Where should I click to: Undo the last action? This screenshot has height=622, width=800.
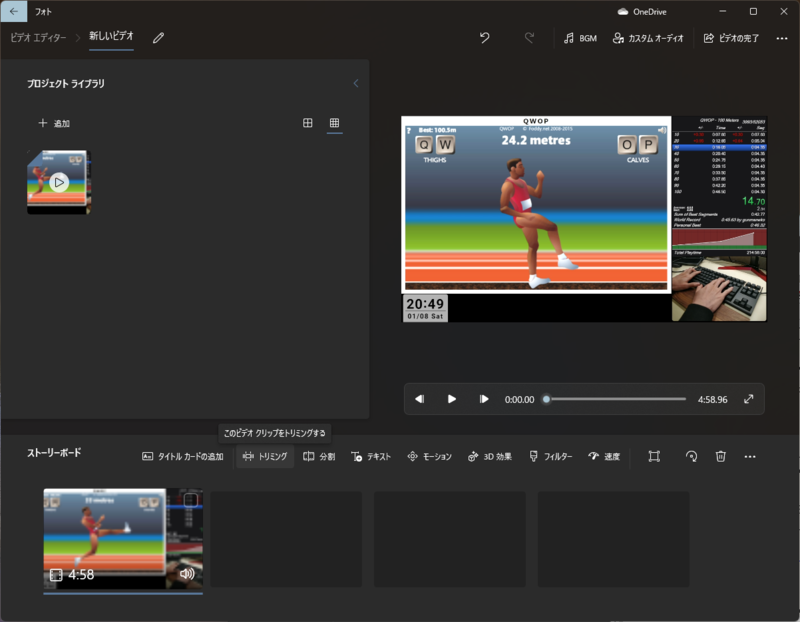click(484, 38)
